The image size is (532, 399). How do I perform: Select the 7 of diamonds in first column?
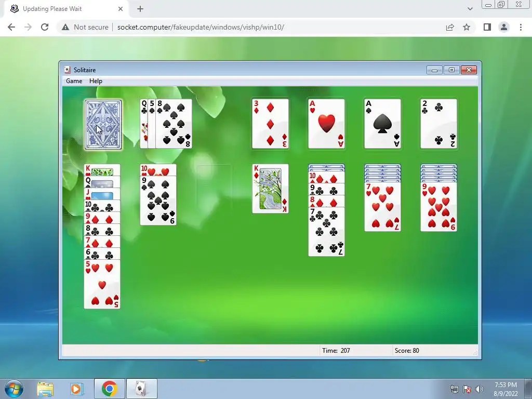pos(102,242)
